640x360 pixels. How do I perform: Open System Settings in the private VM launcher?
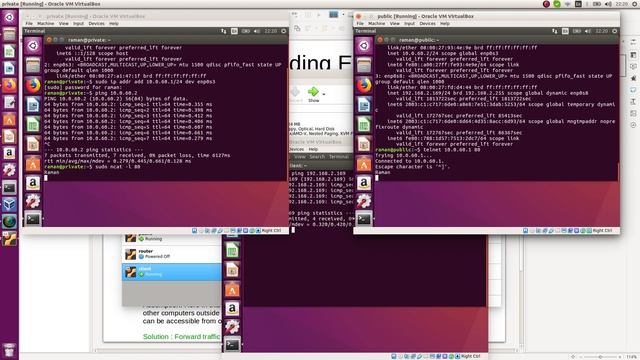(x=33, y=201)
